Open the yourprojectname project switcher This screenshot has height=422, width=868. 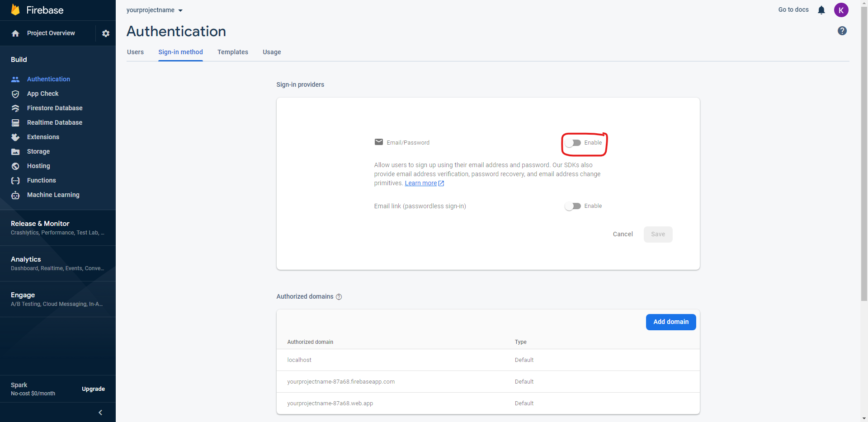click(154, 10)
